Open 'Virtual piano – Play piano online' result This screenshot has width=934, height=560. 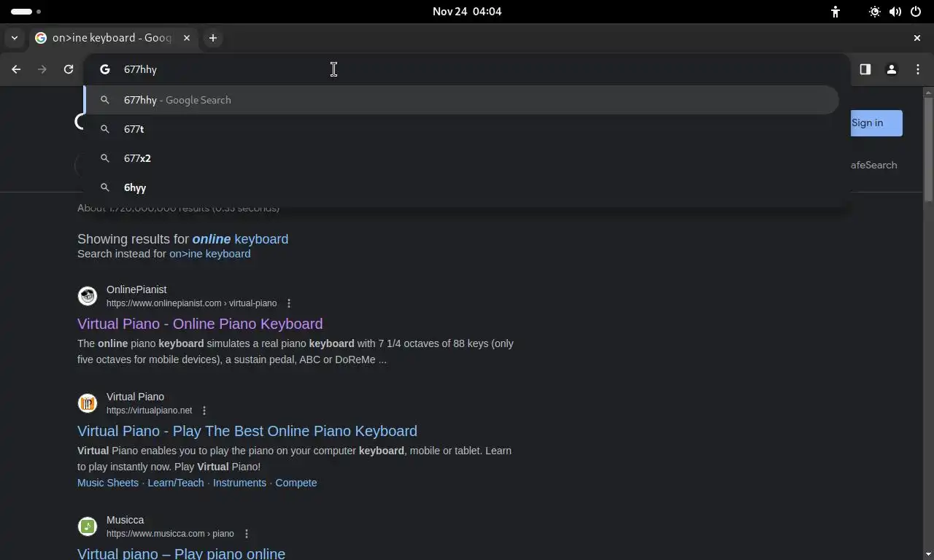181,553
